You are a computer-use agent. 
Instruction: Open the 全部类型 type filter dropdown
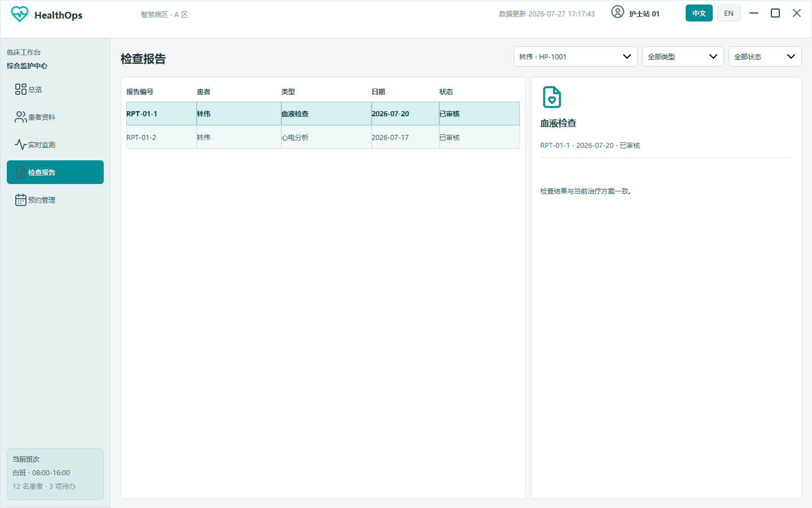coord(683,56)
